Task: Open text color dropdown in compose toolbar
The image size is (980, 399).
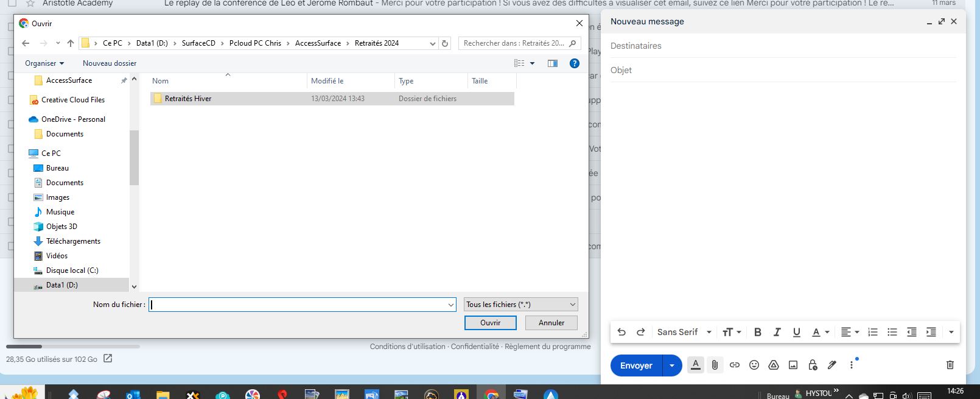Action: coord(821,332)
